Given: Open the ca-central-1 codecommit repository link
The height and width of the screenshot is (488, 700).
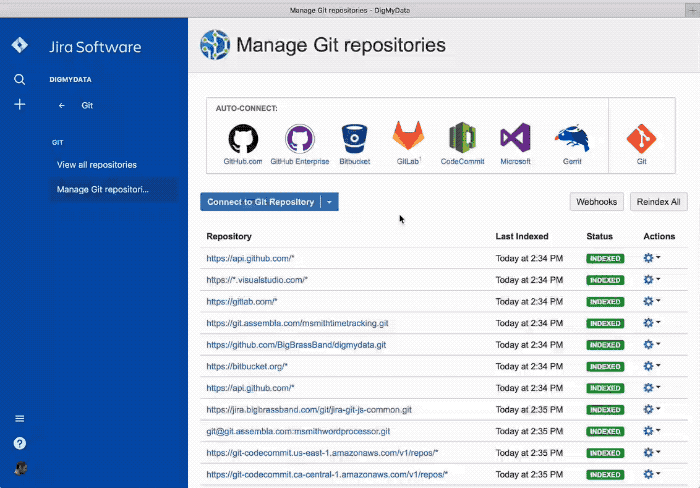Looking at the screenshot, I should pyautogui.click(x=327, y=474).
